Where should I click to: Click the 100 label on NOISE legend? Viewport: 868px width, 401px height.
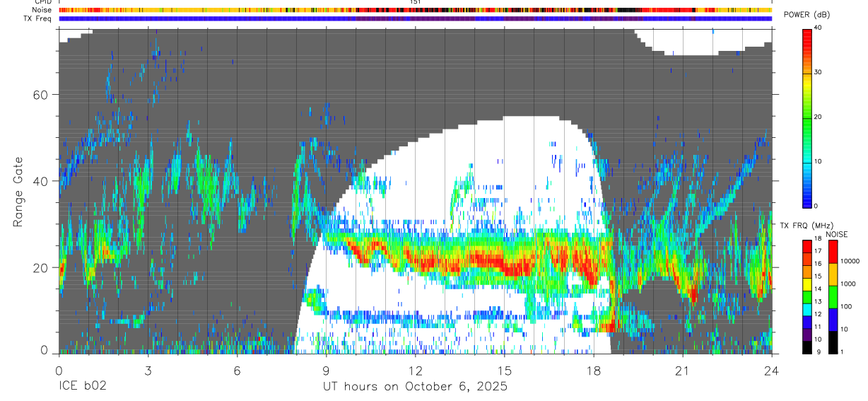pos(848,306)
